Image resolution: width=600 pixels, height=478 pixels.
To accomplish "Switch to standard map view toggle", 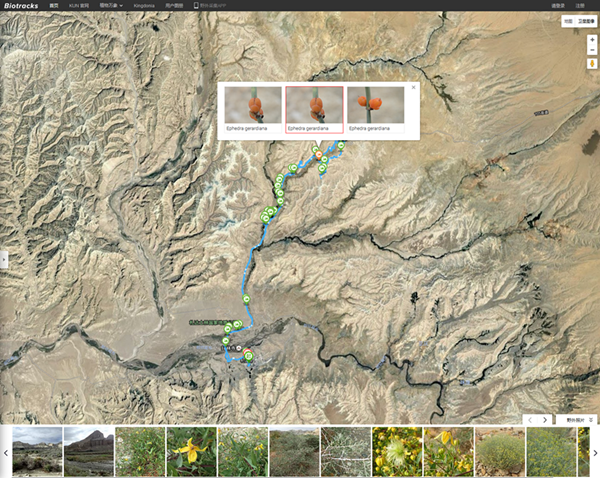I will (568, 21).
